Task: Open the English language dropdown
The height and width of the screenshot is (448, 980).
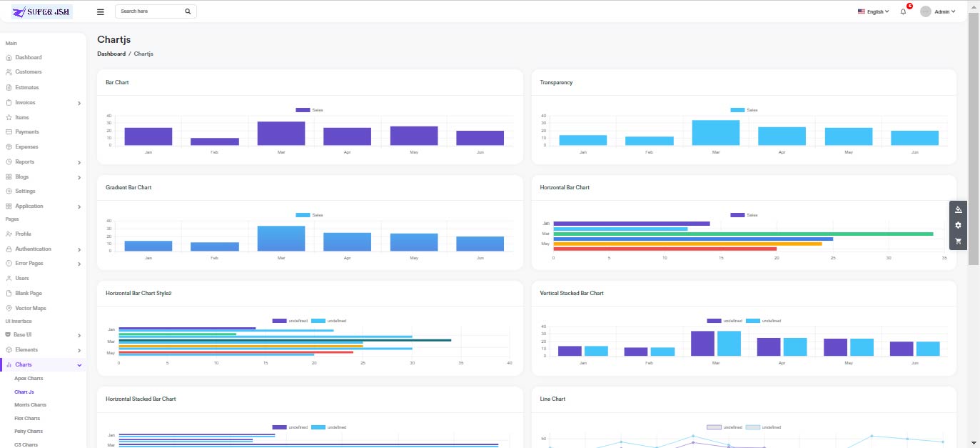Action: (x=873, y=11)
